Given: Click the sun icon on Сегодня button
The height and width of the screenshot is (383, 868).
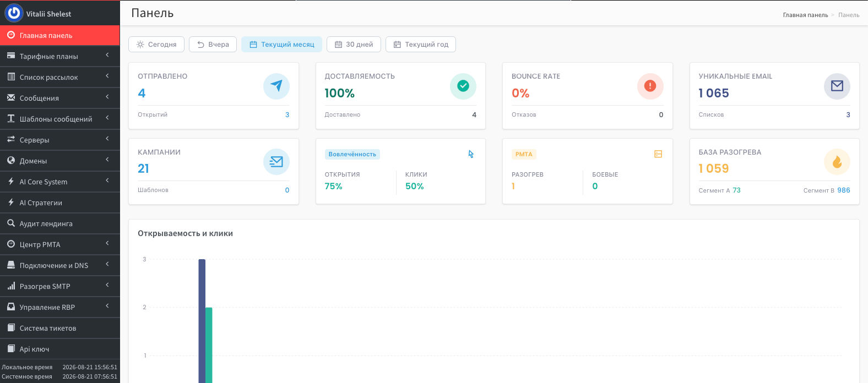Looking at the screenshot, I should (x=140, y=45).
